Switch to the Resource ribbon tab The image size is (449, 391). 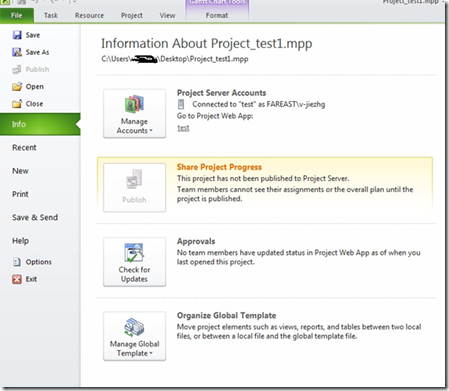89,15
